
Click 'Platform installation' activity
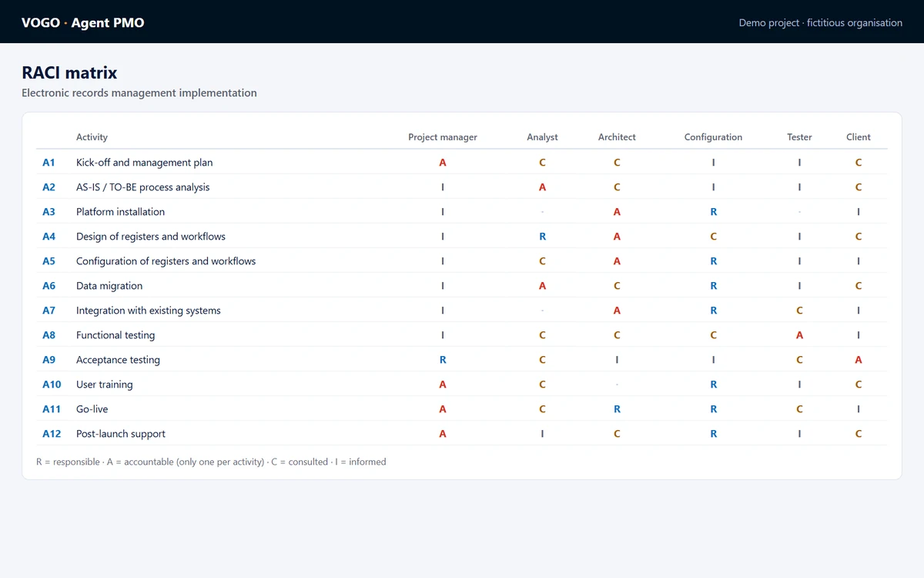point(120,212)
